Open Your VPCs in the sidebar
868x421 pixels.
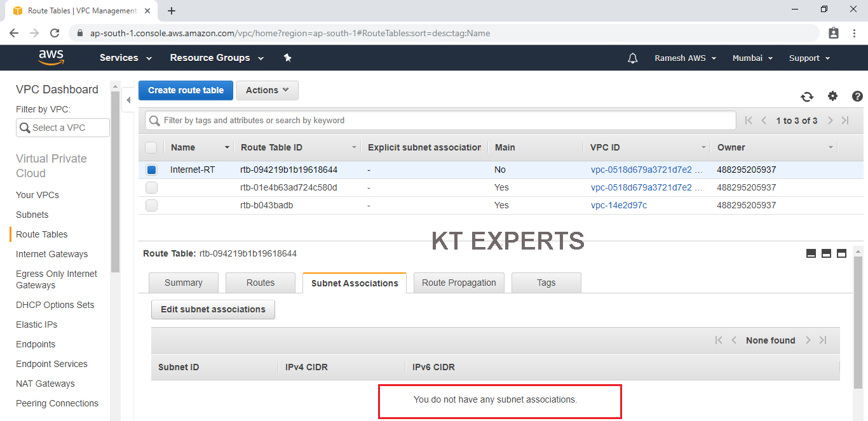pyautogui.click(x=37, y=195)
